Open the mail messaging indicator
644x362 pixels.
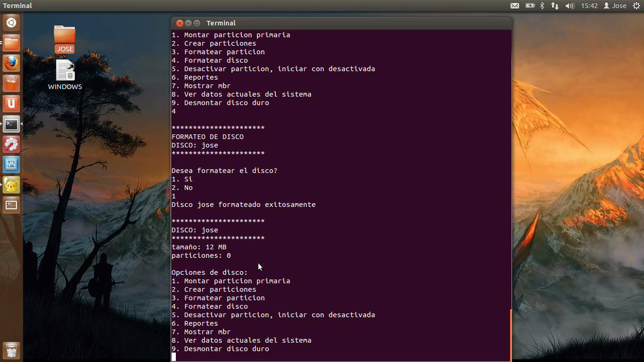click(x=515, y=6)
